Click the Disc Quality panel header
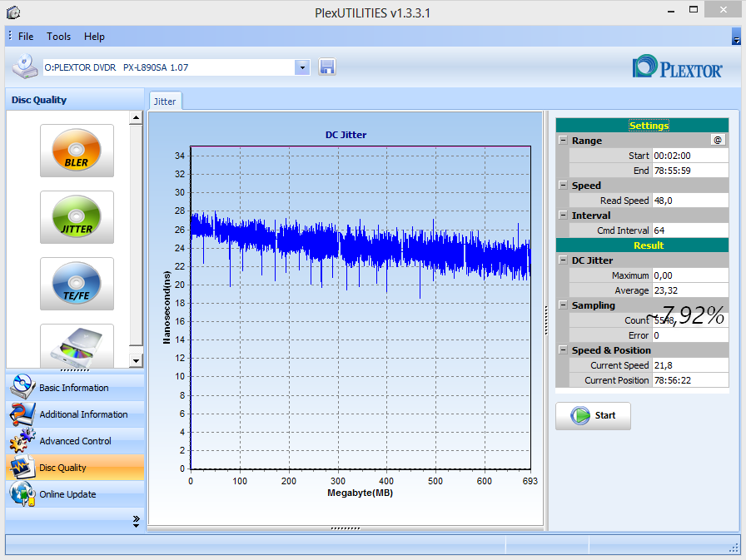 click(x=75, y=100)
